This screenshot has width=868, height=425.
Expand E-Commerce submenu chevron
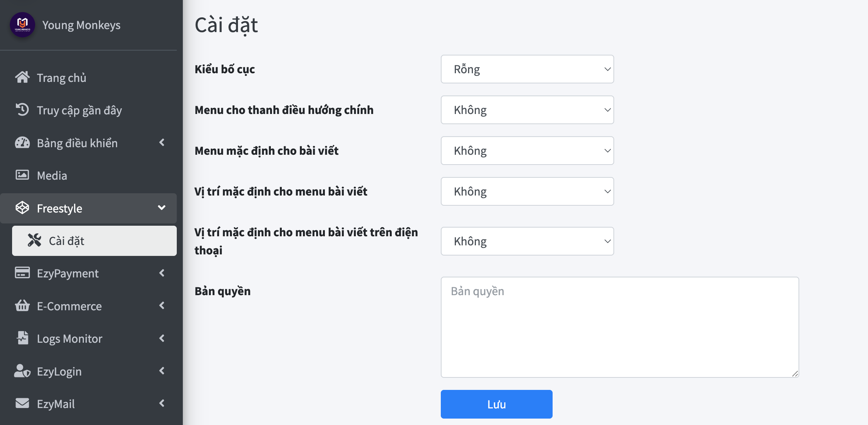coord(162,305)
